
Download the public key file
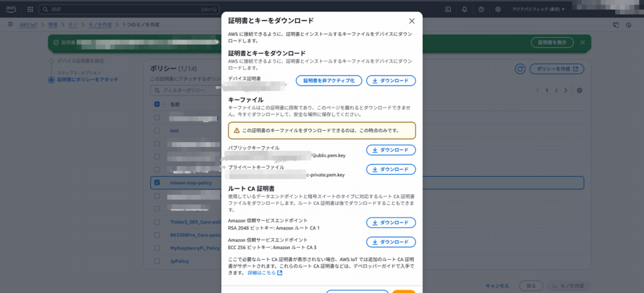(391, 150)
